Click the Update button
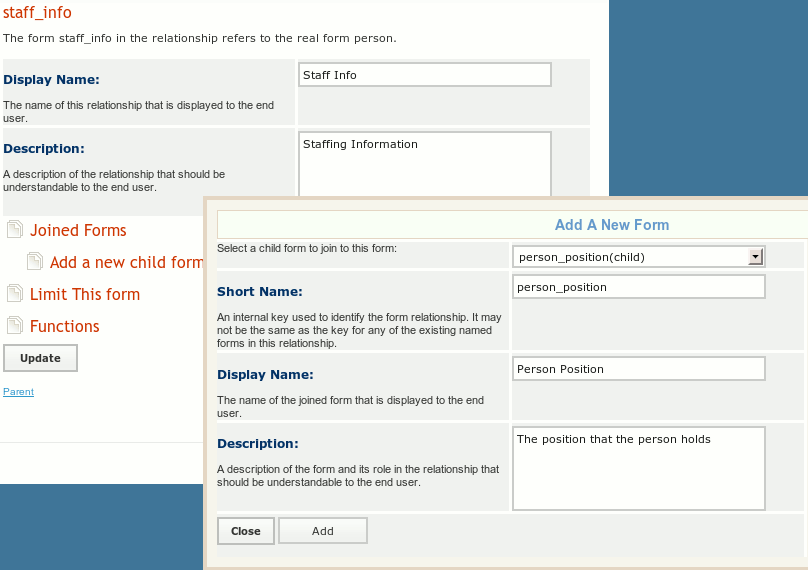The height and width of the screenshot is (570, 808). pyautogui.click(x=40, y=358)
